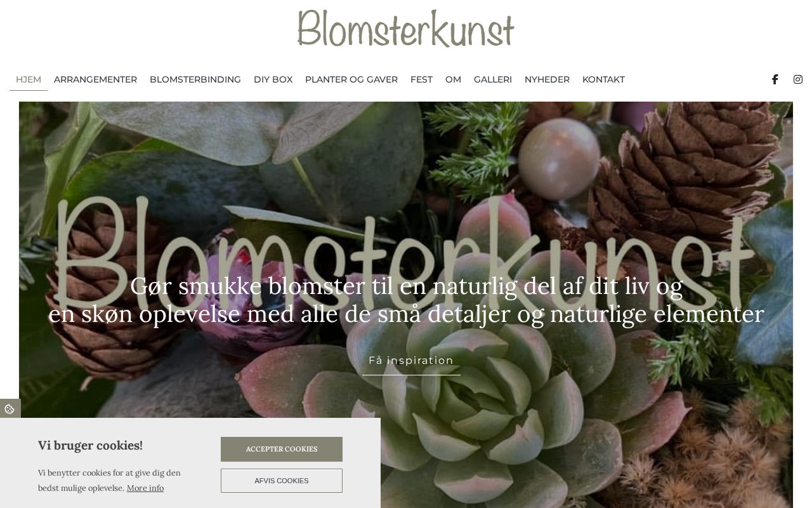Open the ARRANGEMENTER menu item
This screenshot has height=508, width=812.
click(x=95, y=79)
